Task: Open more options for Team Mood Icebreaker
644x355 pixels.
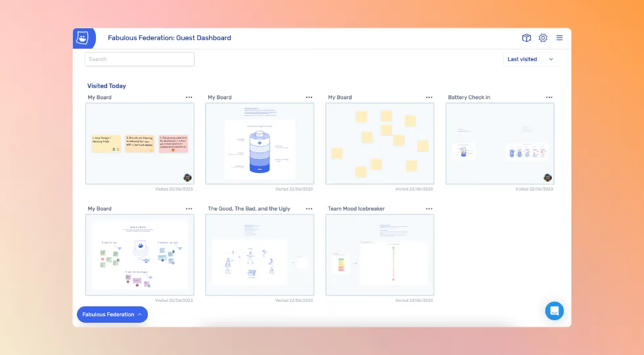Action: pos(429,209)
